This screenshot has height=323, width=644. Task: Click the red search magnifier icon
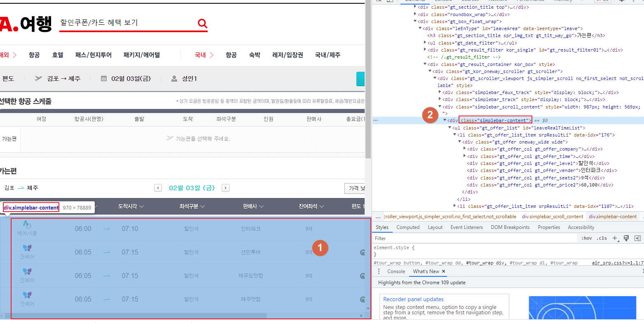click(x=202, y=24)
